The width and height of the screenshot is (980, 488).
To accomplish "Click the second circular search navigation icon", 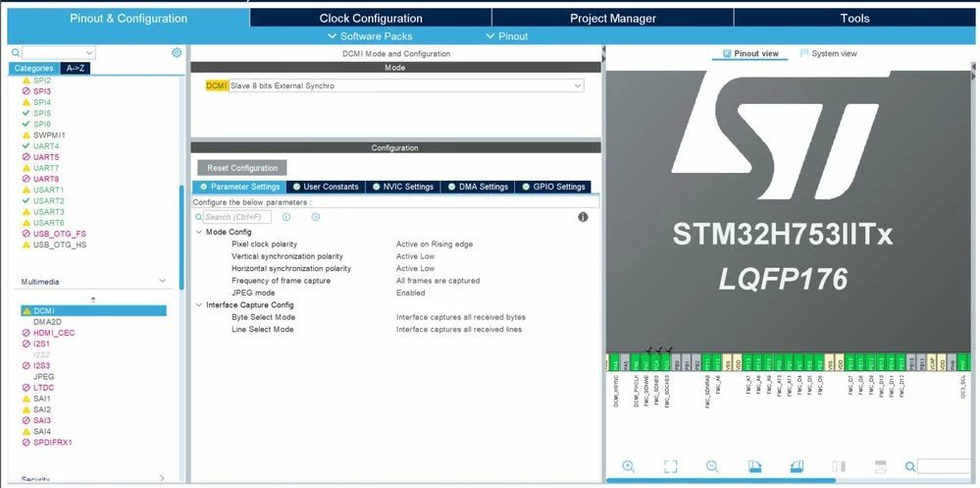I will 316,217.
